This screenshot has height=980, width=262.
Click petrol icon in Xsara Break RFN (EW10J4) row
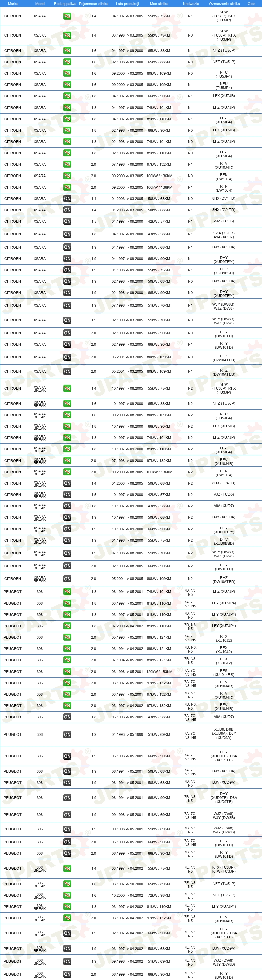(67, 472)
